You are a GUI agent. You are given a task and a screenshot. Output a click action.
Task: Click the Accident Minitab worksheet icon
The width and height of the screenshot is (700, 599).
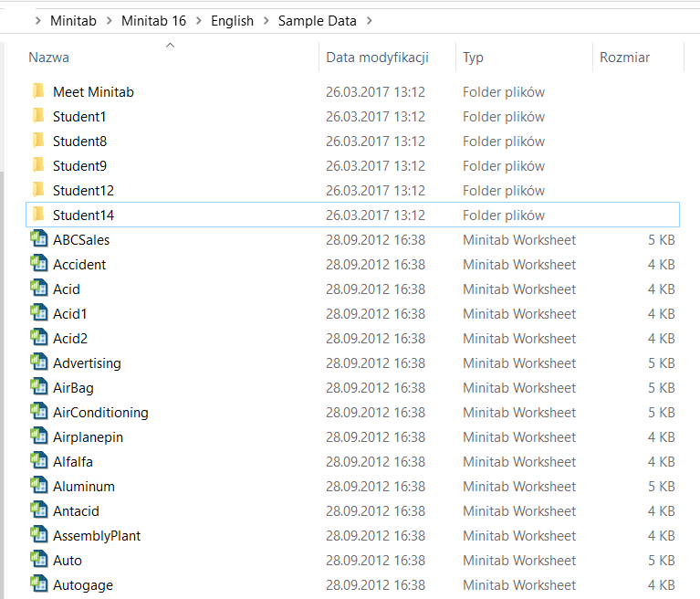(x=39, y=263)
